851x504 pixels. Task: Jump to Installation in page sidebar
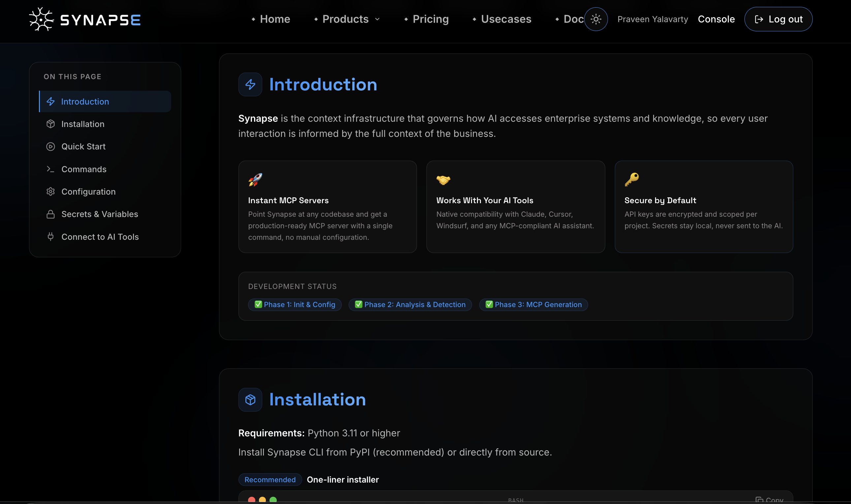click(x=105, y=124)
